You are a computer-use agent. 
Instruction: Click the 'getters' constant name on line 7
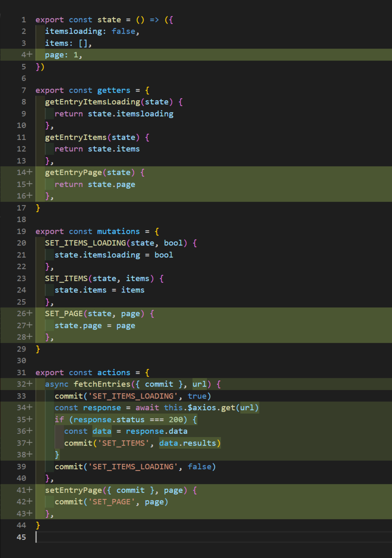114,90
